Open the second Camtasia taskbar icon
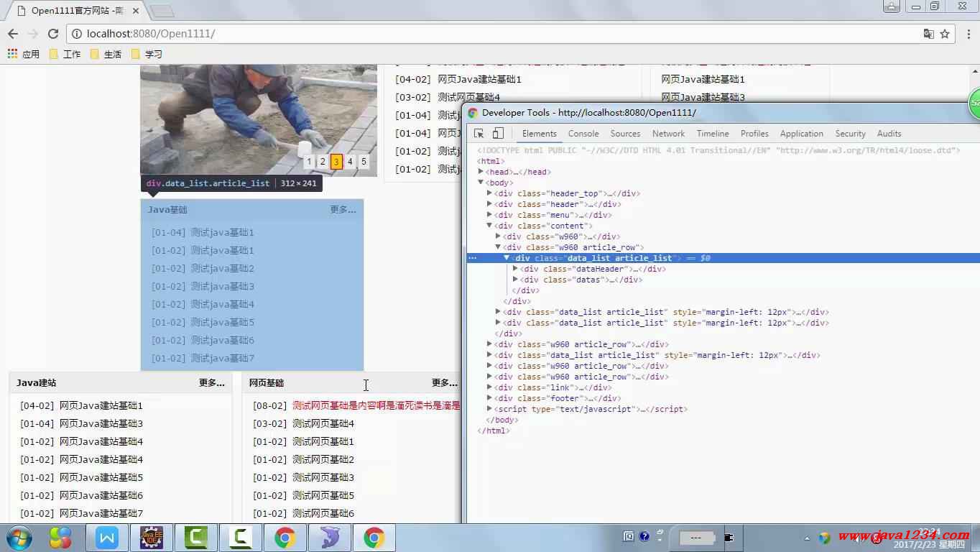 point(240,538)
